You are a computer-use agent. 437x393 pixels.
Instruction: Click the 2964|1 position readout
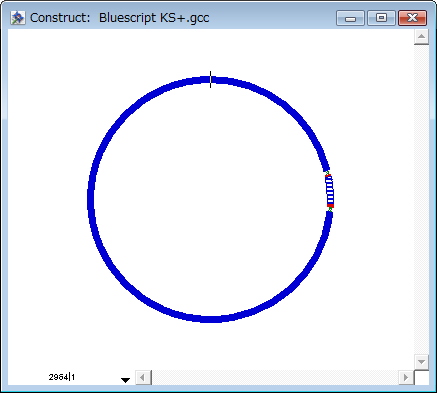[62, 377]
